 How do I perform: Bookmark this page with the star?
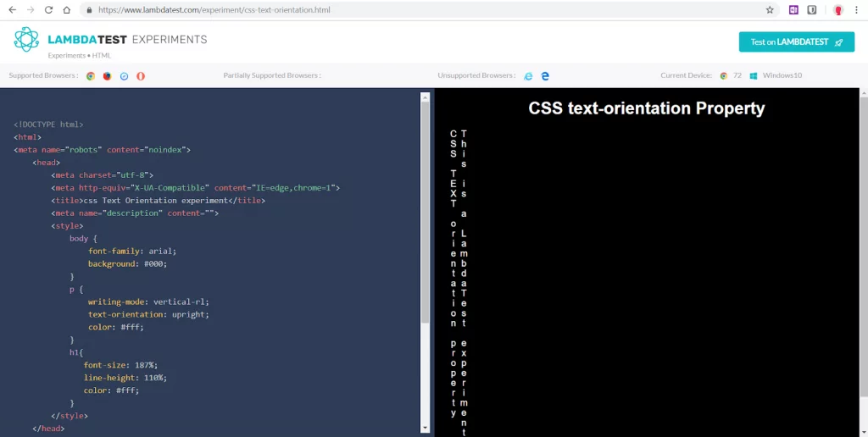coord(770,10)
